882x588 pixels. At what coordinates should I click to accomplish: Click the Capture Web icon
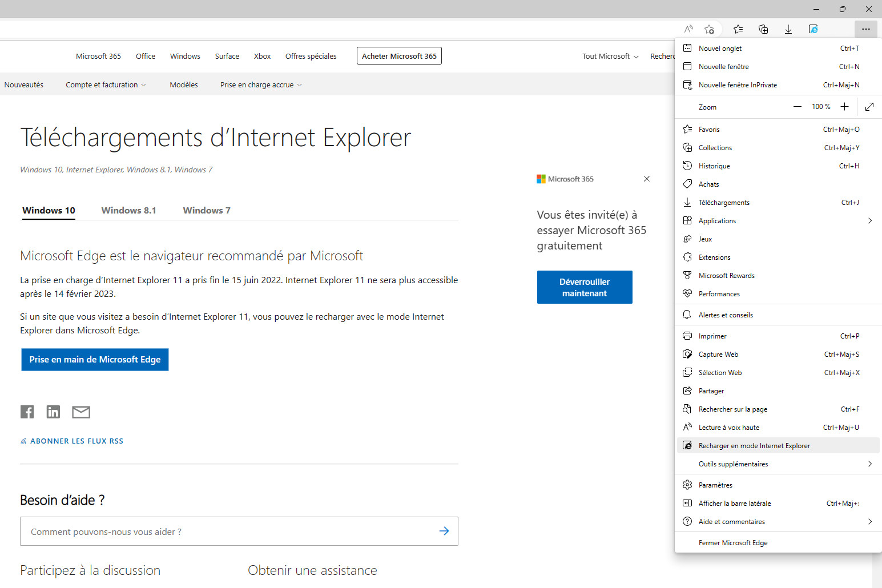pyautogui.click(x=687, y=355)
